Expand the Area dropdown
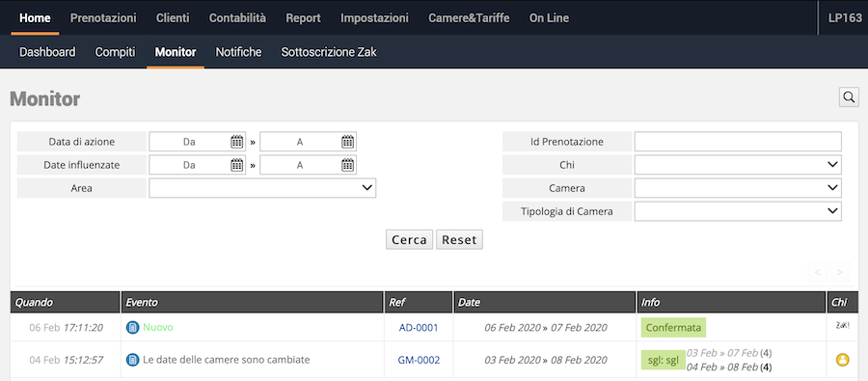Screen dimensions: 868x381 tap(262, 188)
